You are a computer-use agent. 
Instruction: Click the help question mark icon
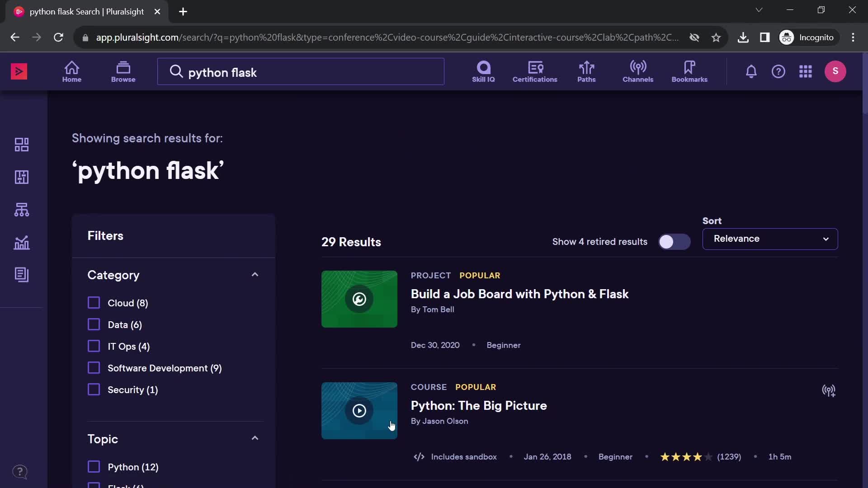[778, 71]
